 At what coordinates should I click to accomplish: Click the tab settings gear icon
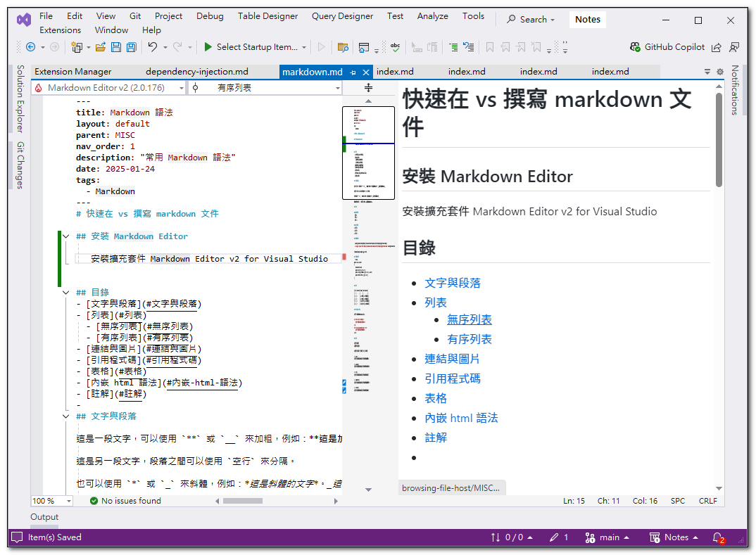pyautogui.click(x=720, y=72)
